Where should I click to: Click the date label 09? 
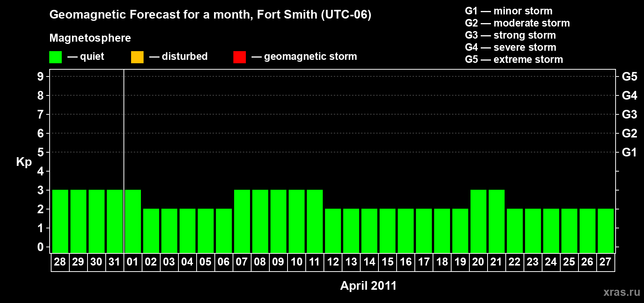tap(278, 262)
